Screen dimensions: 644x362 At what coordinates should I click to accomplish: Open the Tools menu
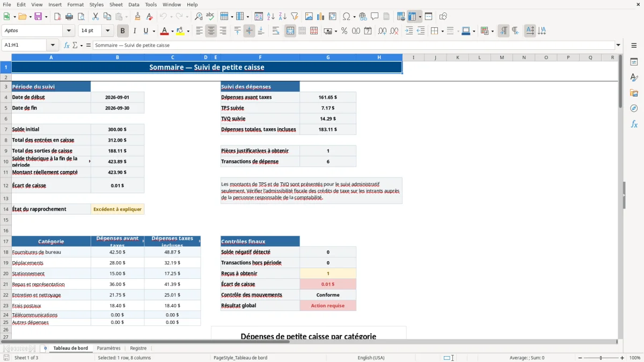pos(151,4)
